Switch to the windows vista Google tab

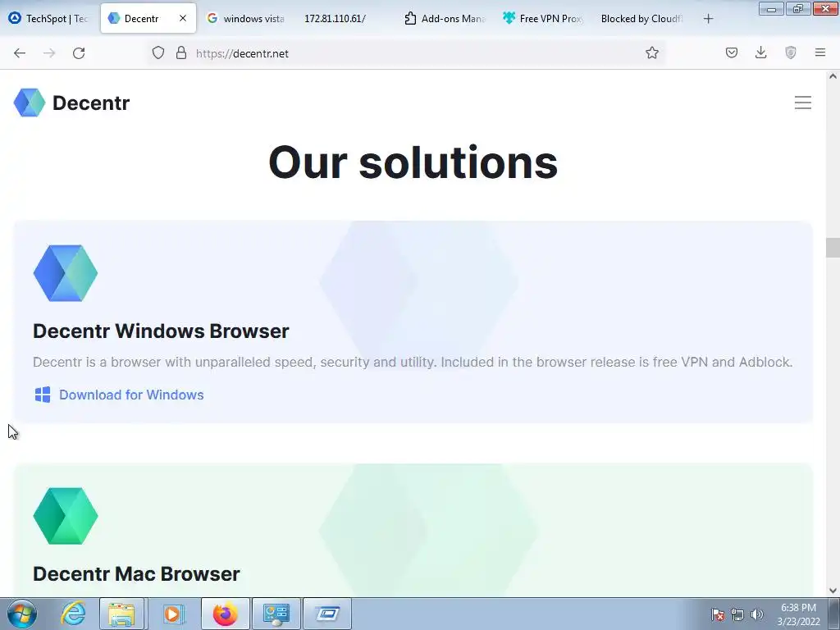pos(245,19)
